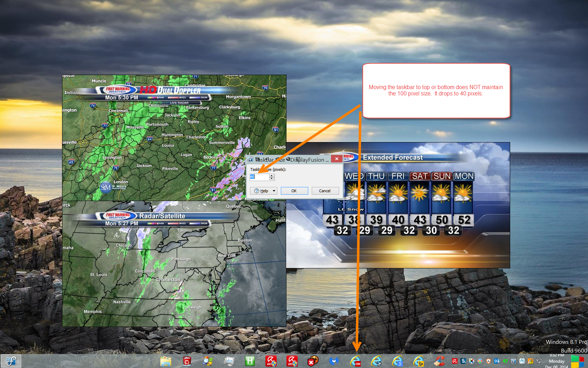This screenshot has height=368, width=588.
Task: Click the taskbar size pixels input field
Action: [259, 177]
